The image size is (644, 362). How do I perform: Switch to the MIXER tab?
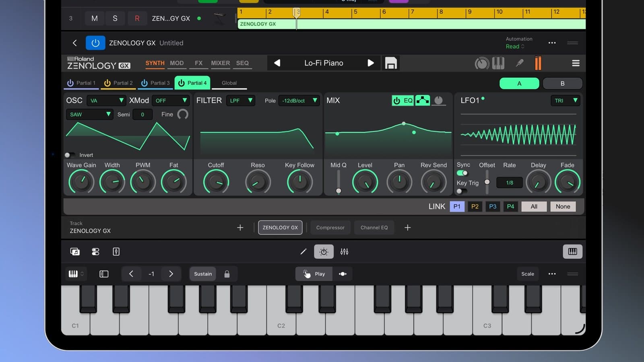pos(221,63)
